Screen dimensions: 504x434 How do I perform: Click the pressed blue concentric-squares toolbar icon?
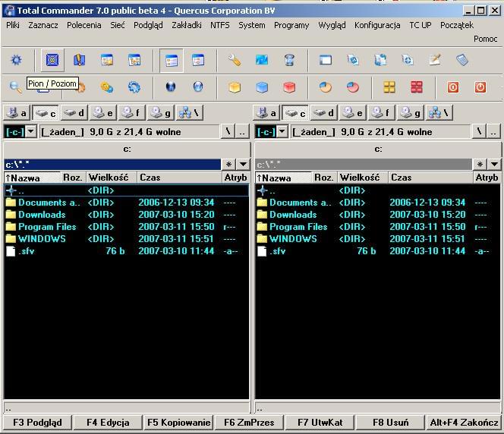(52, 60)
